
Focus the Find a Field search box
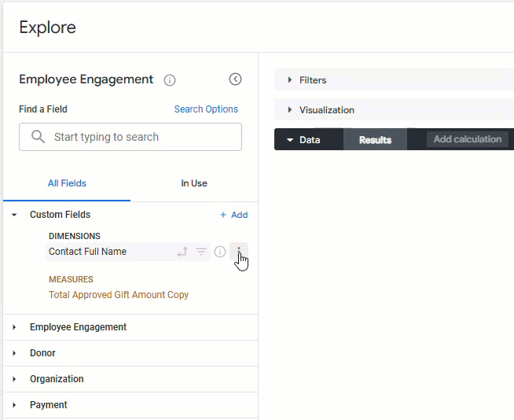coord(130,137)
